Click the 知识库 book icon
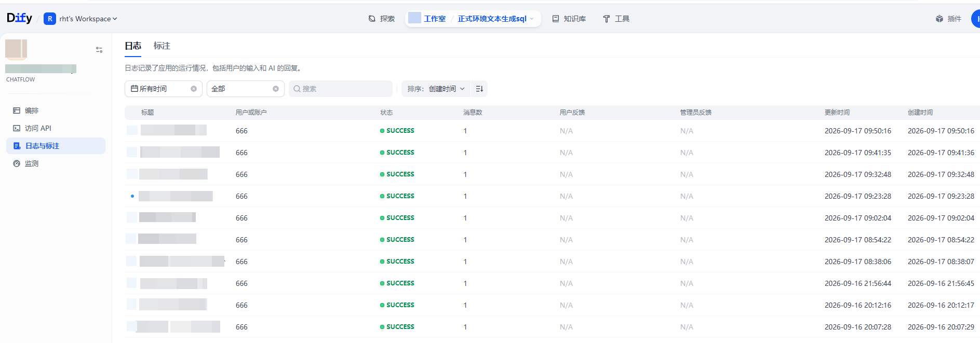980x343 pixels. point(556,19)
